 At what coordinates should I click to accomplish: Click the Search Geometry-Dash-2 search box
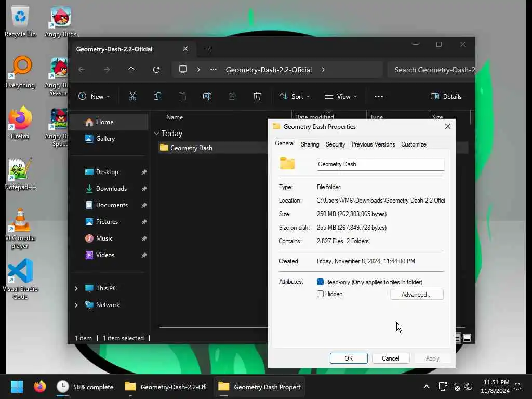(431, 70)
